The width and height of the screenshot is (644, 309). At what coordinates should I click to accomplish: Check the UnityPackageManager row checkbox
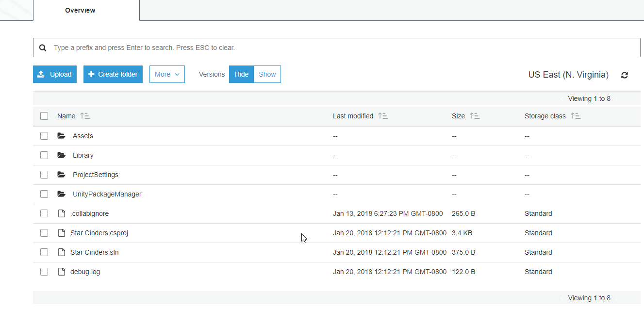coord(44,194)
